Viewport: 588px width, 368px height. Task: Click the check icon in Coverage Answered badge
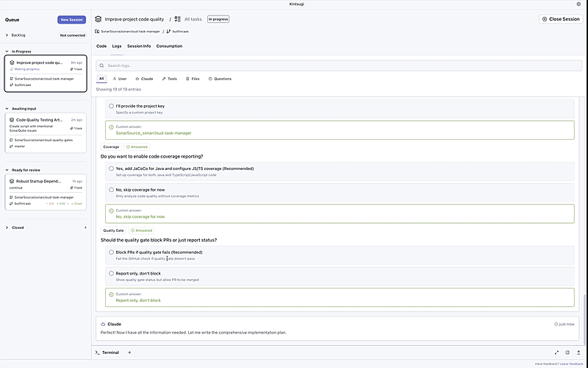(x=128, y=146)
